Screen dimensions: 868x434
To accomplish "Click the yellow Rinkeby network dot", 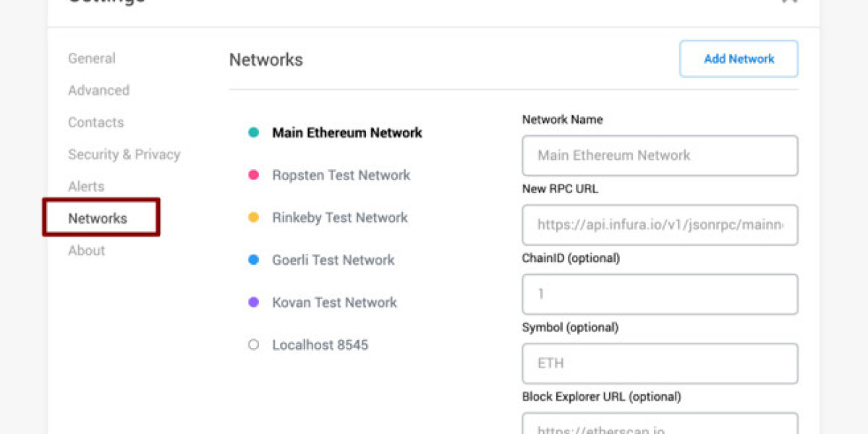I will [253, 217].
